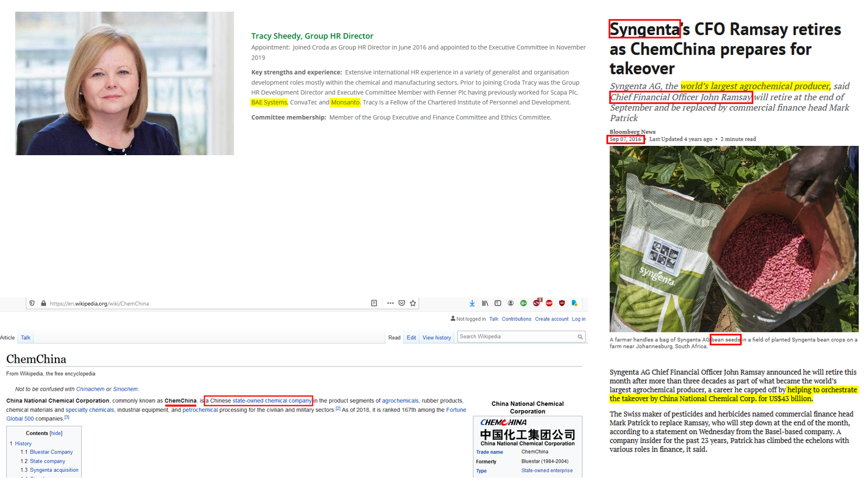The width and height of the screenshot is (868, 490).
Task: Open the Talk link in the user bar
Action: 494,319
